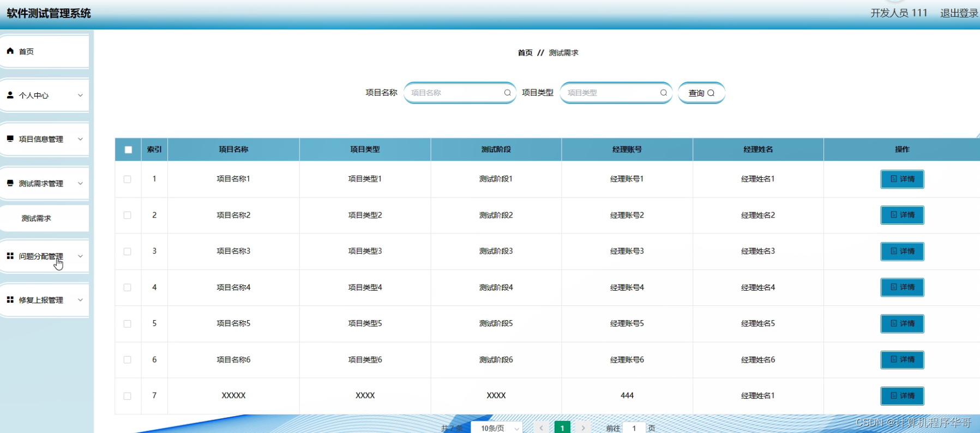This screenshot has width=980, height=433.
Task: Check the box for row 项目名称2
Action: pos(127,215)
